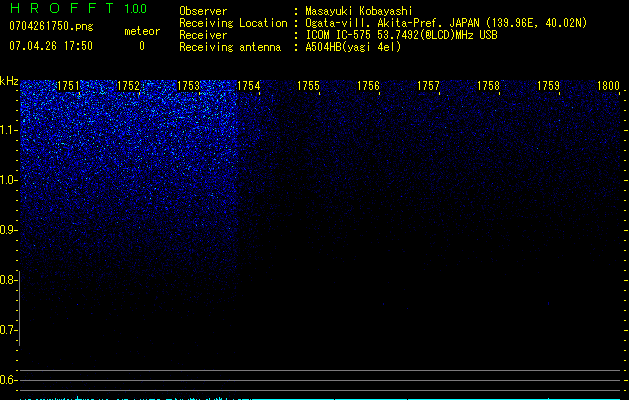The height and width of the screenshot is (400, 629).
Task: Click time marker 1754
Action: coord(248,86)
